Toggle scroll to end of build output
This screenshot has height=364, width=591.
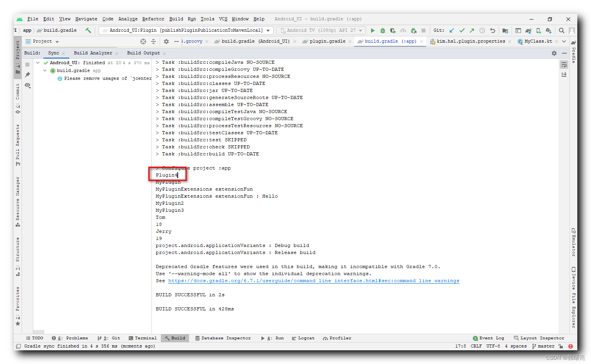pos(564,74)
